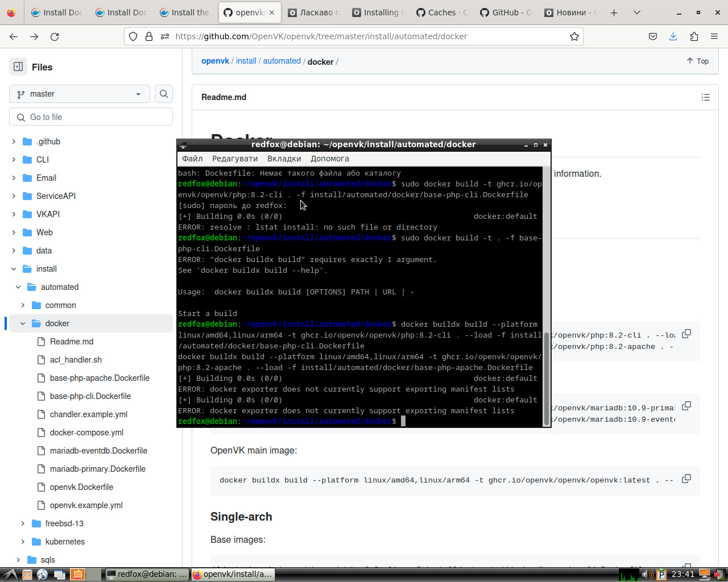Collapse the install folder in tree
The image size is (728, 582).
coord(14,269)
